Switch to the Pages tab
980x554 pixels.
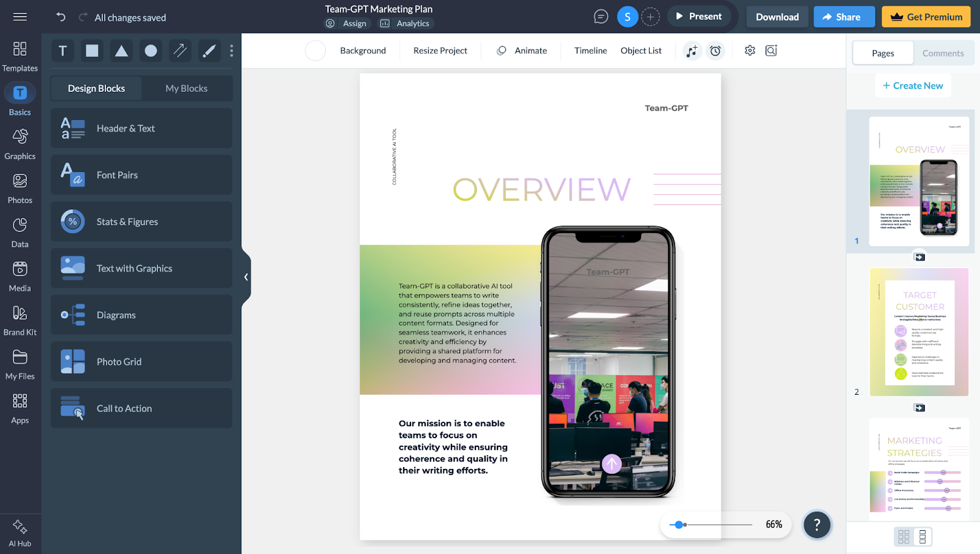(x=883, y=53)
